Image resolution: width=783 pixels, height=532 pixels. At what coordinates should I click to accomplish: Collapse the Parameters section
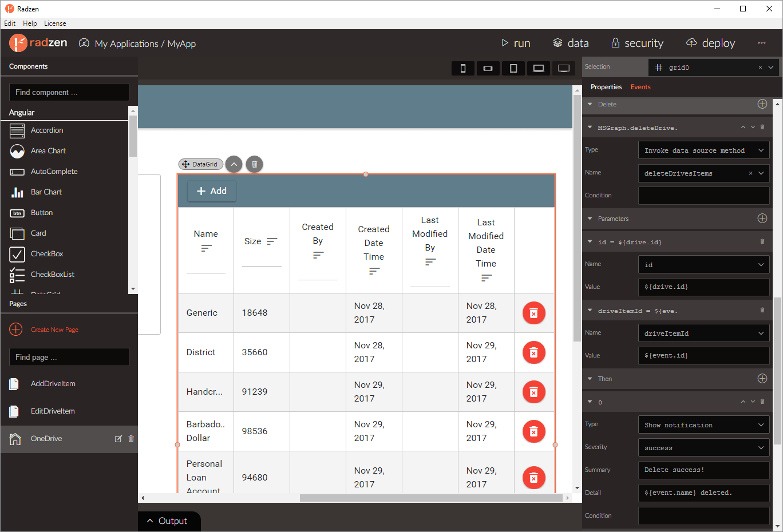590,219
